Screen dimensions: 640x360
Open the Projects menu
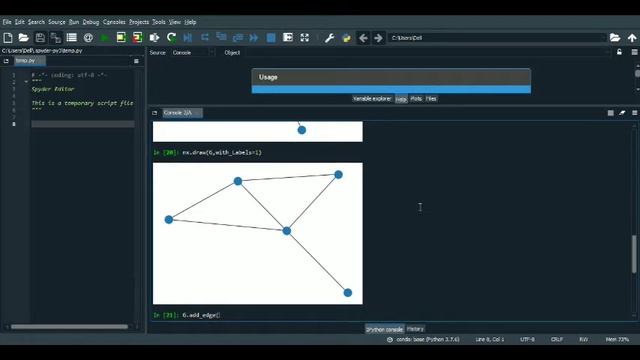click(x=139, y=22)
